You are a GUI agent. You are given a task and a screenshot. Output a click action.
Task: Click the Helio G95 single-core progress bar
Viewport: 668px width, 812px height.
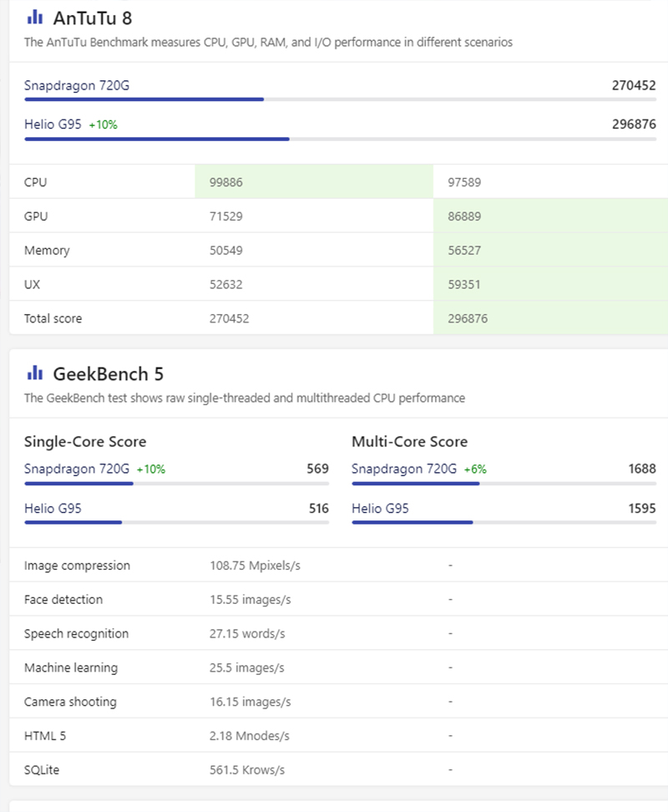tap(176, 522)
